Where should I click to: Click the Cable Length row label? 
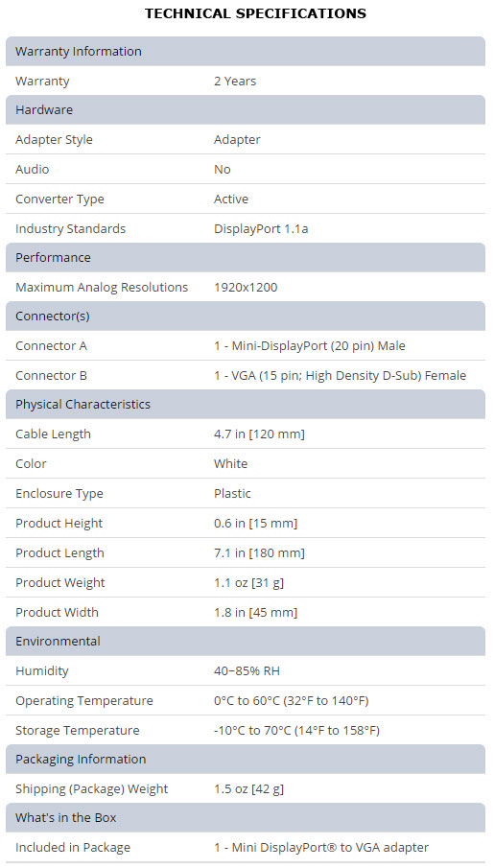[53, 434]
